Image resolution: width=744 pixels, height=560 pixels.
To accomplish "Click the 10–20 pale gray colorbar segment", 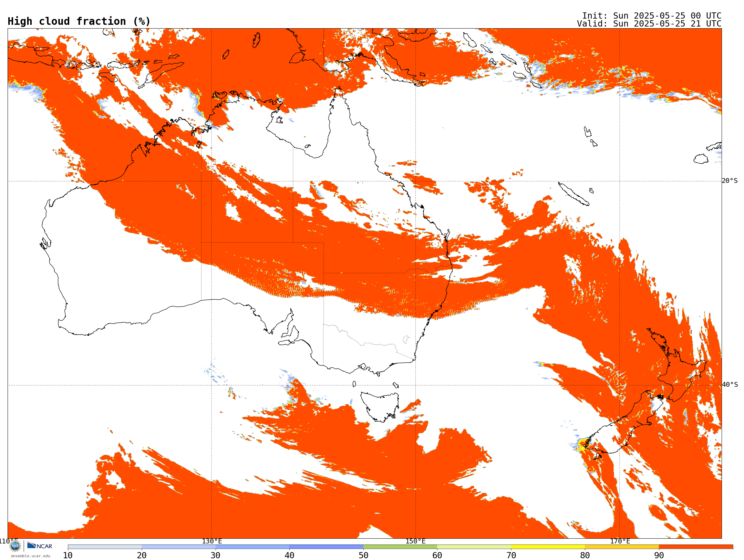I will click(x=105, y=547).
